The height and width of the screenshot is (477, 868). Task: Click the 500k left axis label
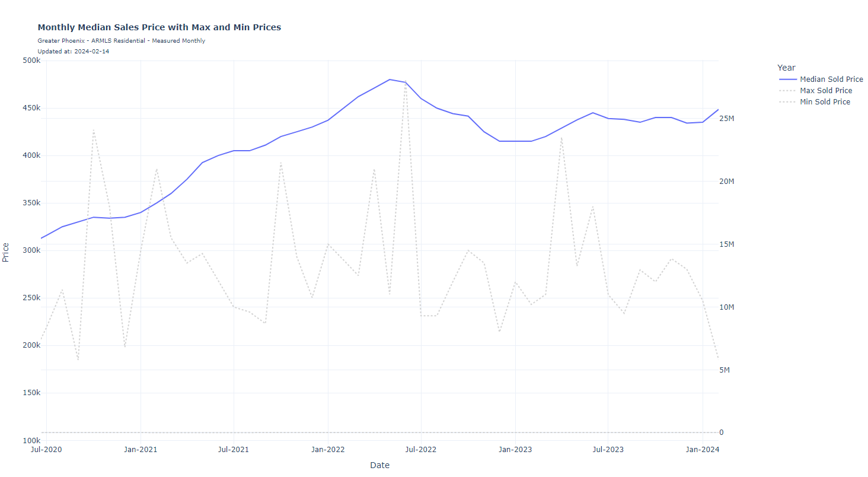point(30,61)
